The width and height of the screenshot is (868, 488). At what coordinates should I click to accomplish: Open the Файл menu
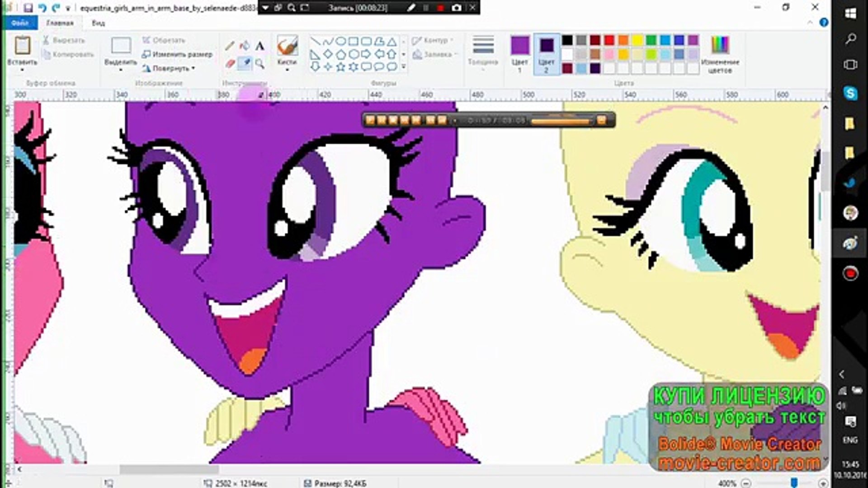(x=20, y=23)
